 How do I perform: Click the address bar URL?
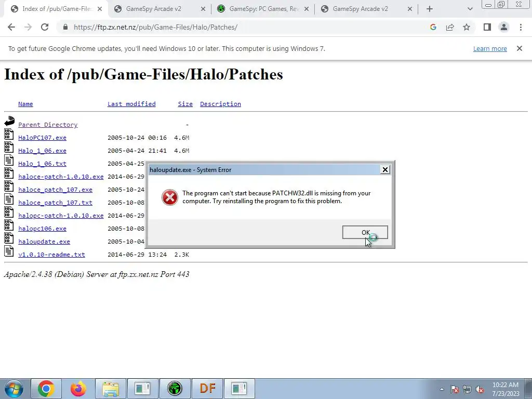(155, 27)
